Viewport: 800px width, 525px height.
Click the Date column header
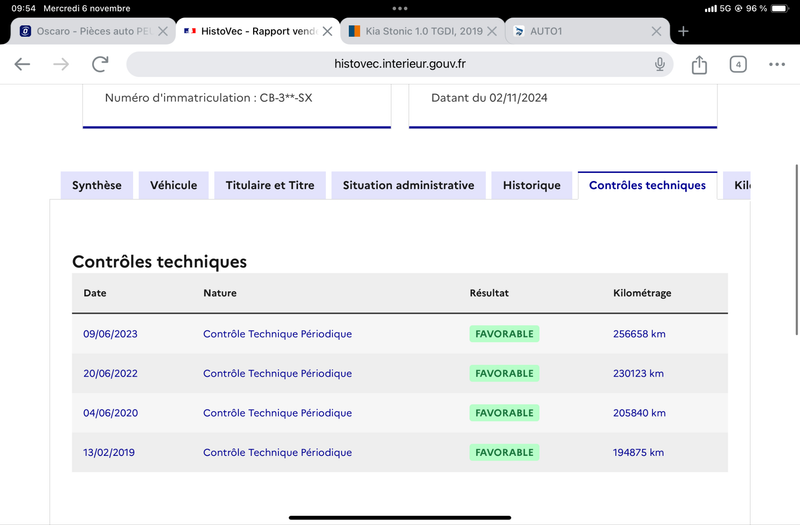[x=95, y=293]
